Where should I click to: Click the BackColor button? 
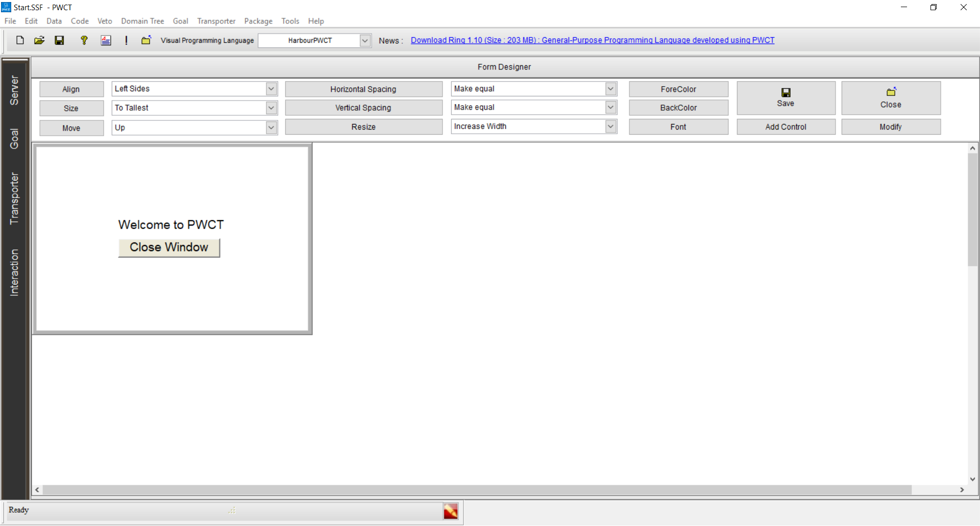click(678, 108)
